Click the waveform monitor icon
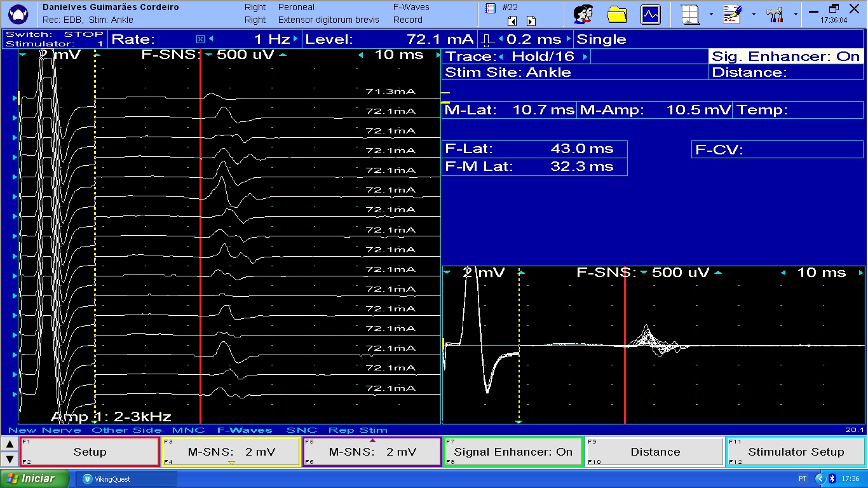 (x=650, y=14)
